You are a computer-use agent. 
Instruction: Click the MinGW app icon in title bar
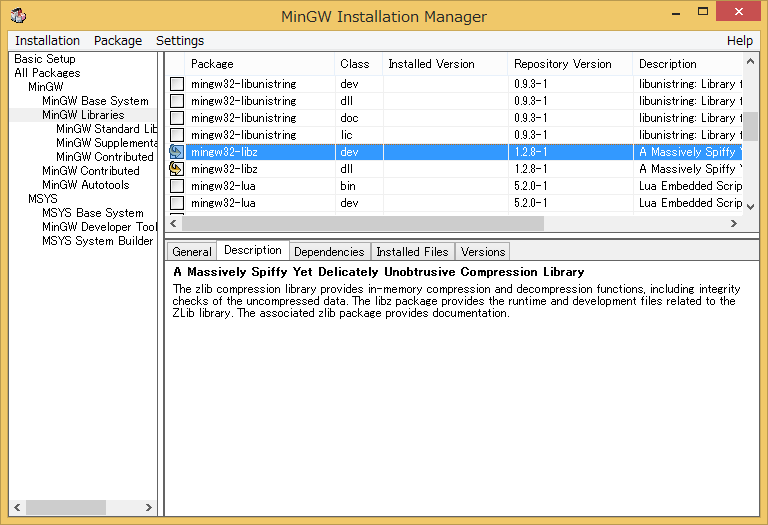(x=18, y=15)
